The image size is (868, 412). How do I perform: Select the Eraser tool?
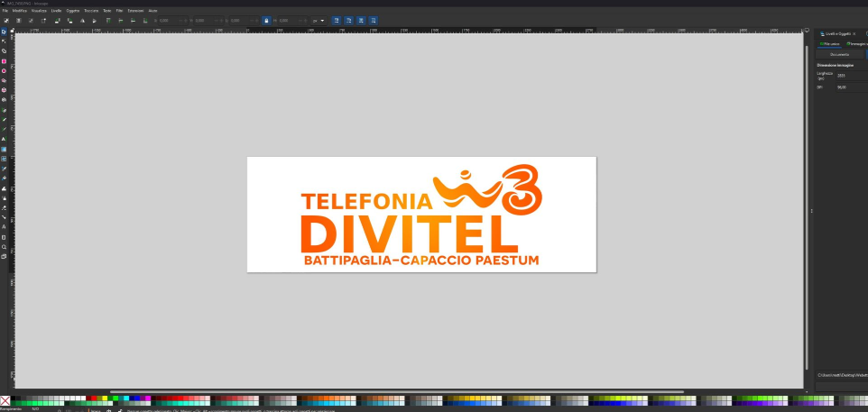[4, 208]
